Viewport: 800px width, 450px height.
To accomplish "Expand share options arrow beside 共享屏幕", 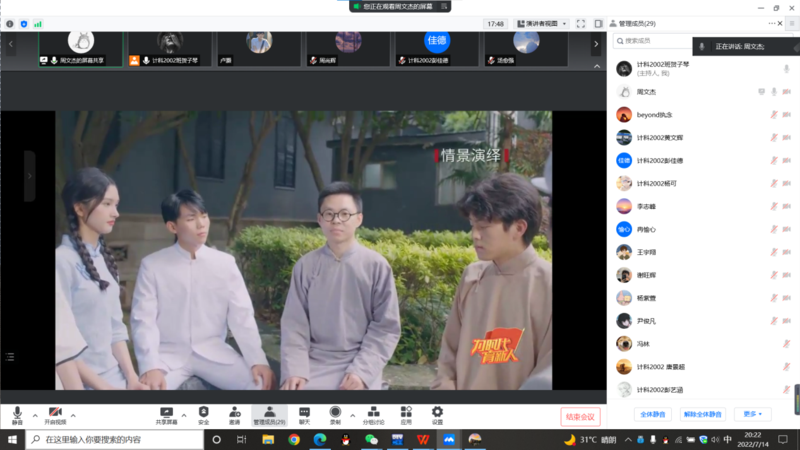I will (184, 416).
